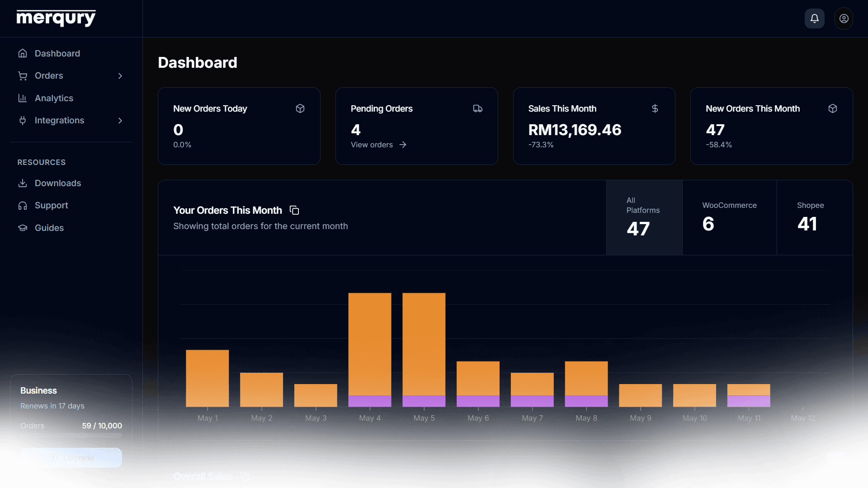This screenshot has height=488, width=868.
Task: Click the May 8 bar in chart
Action: point(586,384)
